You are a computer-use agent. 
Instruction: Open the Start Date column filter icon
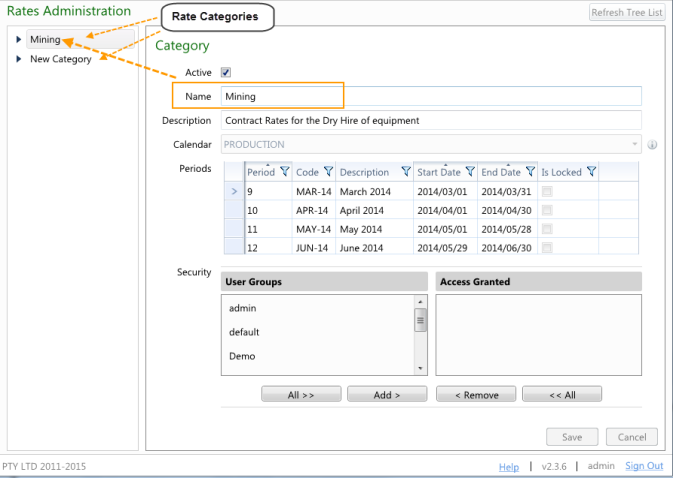tap(470, 172)
